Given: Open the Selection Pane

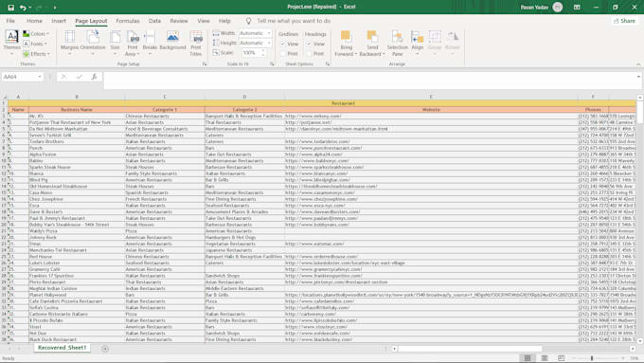Looking at the screenshot, I should tap(397, 43).
